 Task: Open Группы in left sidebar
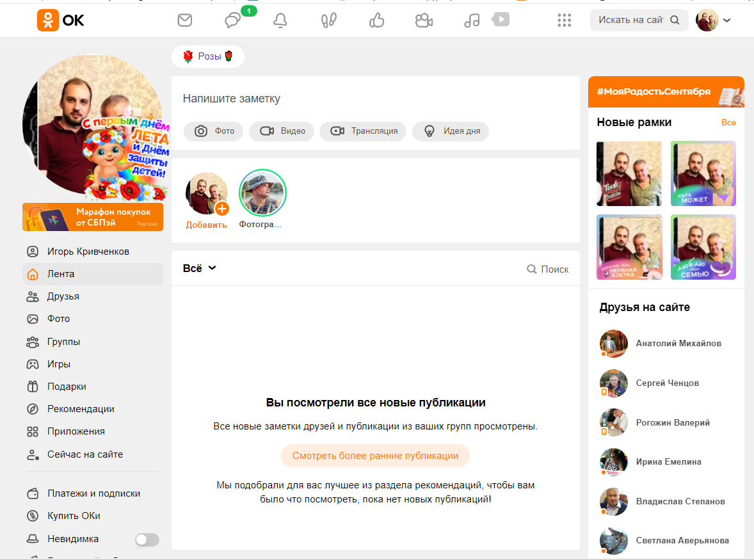pyautogui.click(x=63, y=342)
